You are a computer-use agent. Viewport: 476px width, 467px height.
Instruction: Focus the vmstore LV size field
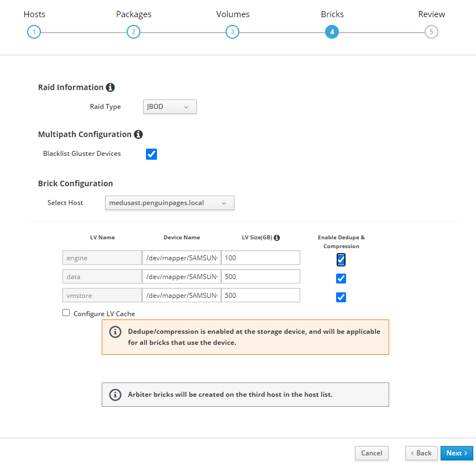point(260,295)
